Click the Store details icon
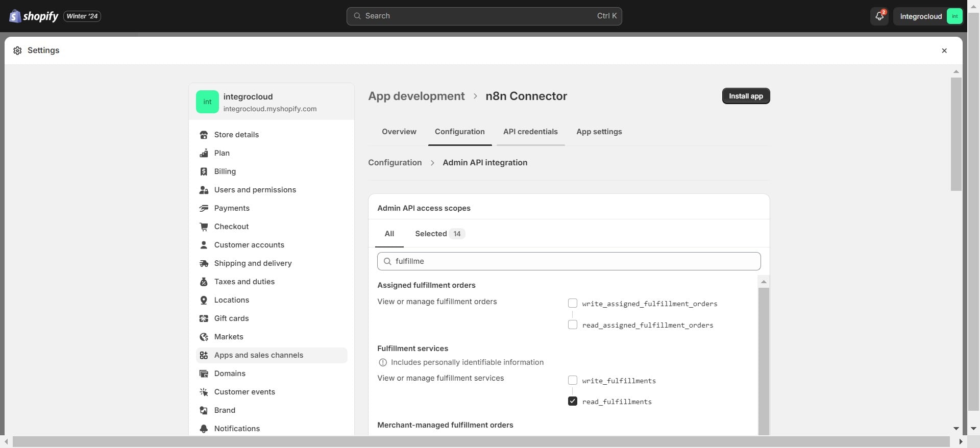Viewport: 980px width, 448px height. click(204, 135)
